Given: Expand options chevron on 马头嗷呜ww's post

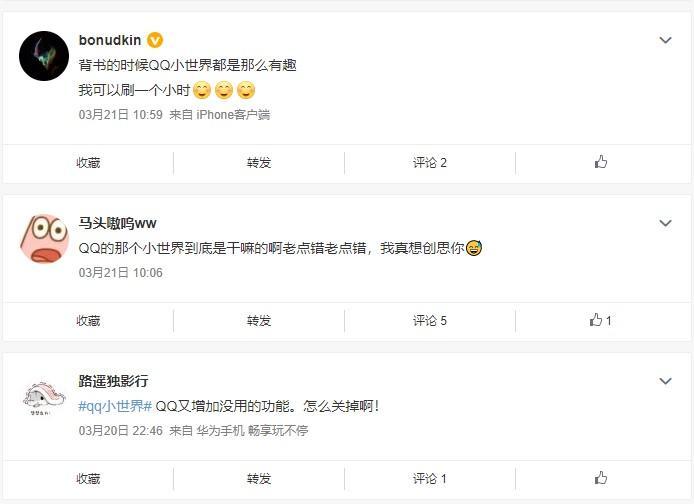Looking at the screenshot, I should [665, 223].
